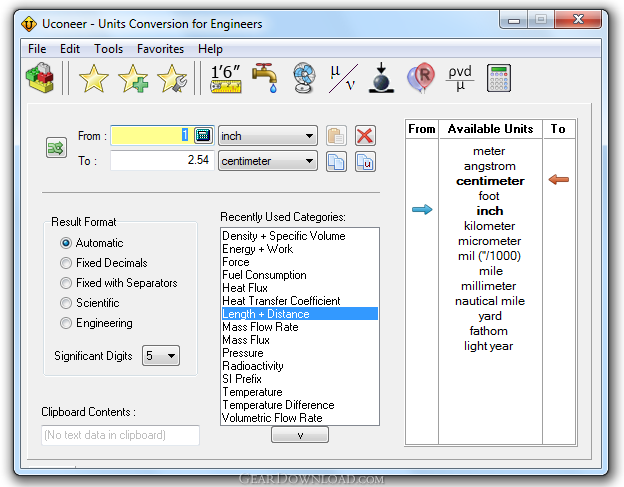Choose millimeter in Available Units
Screen dimensions: 624x487
(x=488, y=286)
